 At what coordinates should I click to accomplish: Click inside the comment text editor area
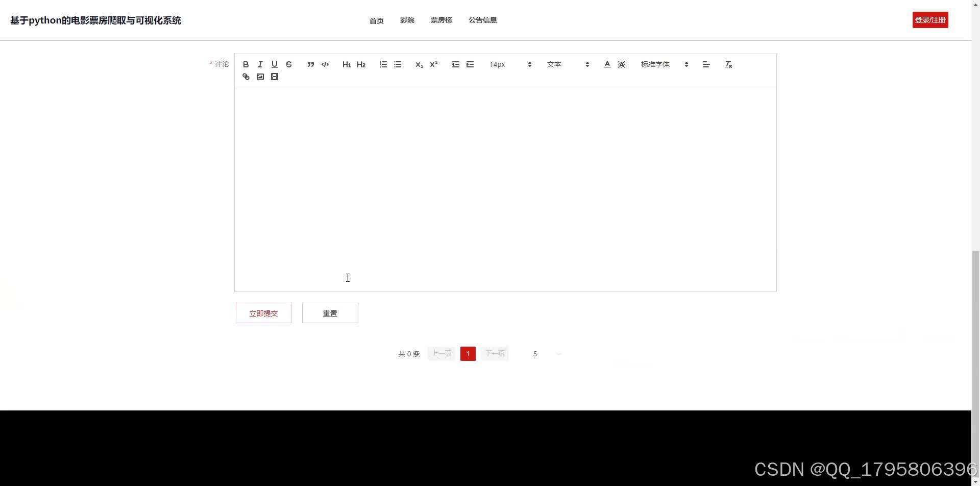pyautogui.click(x=505, y=189)
